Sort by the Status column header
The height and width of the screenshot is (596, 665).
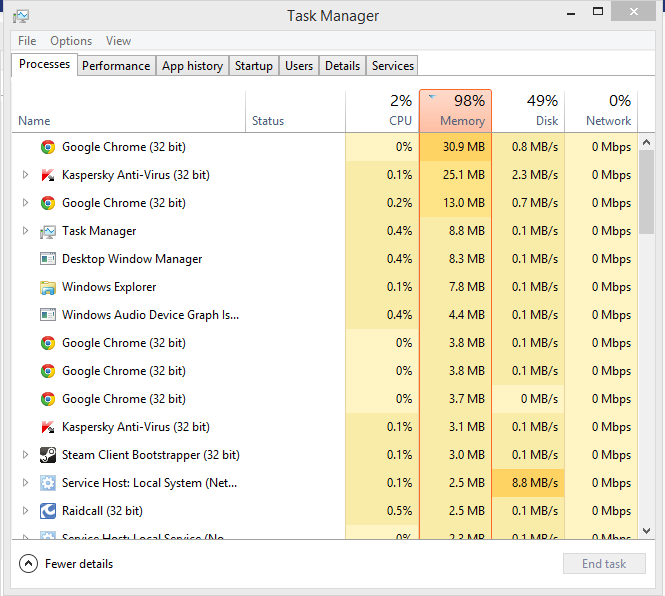tap(295, 111)
